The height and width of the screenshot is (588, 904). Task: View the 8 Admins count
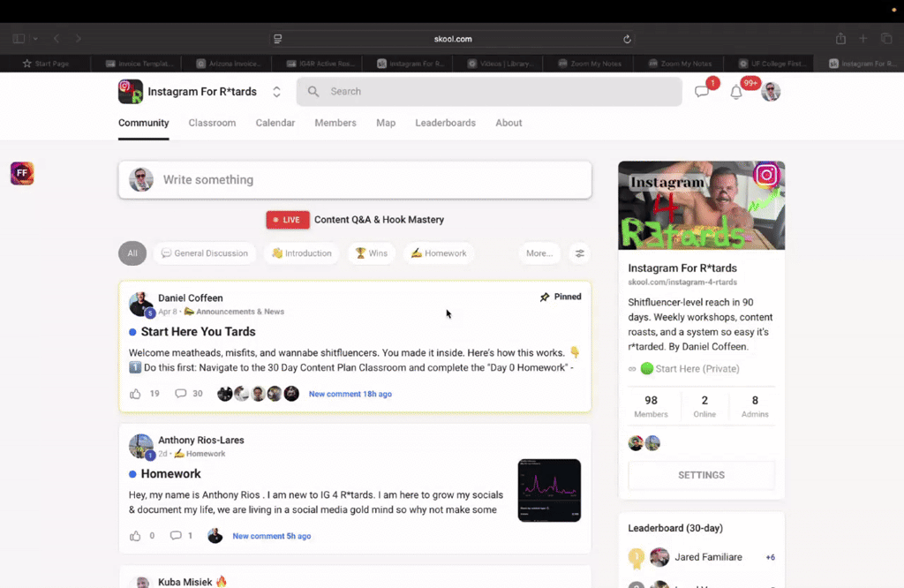pos(755,406)
